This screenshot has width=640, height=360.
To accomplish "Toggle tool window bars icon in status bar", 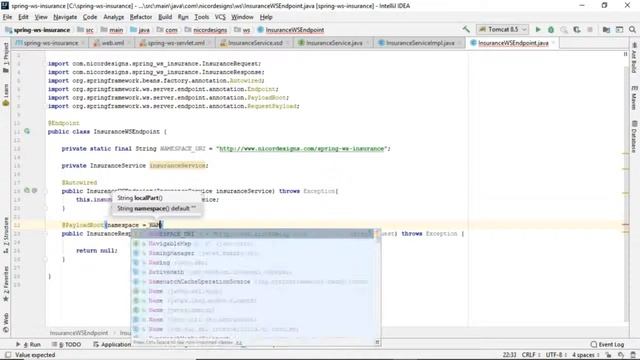I will tap(8, 355).
